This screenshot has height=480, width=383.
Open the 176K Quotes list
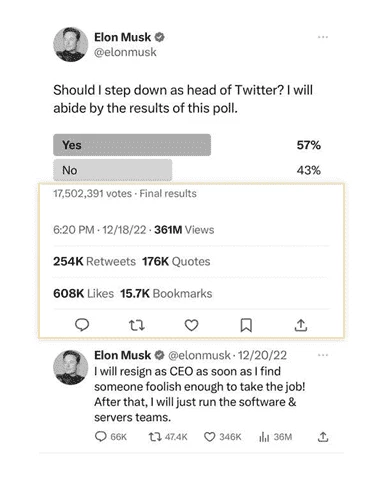pos(176,261)
